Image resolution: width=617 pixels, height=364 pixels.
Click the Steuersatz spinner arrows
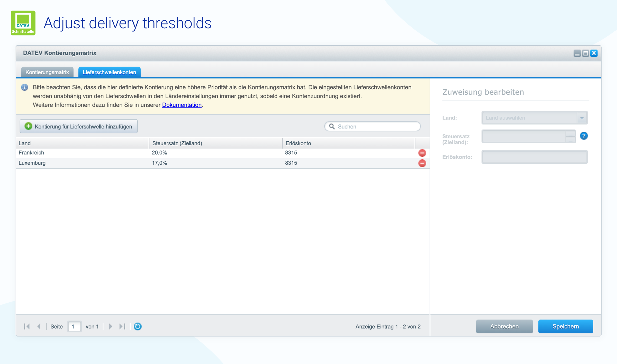point(570,136)
